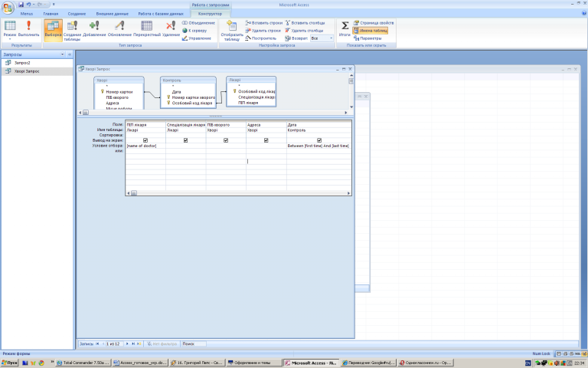Image resolution: width=588 pixels, height=368 pixels.
Task: Click the Выполнить (Run) query icon
Action: pyautogui.click(x=29, y=28)
